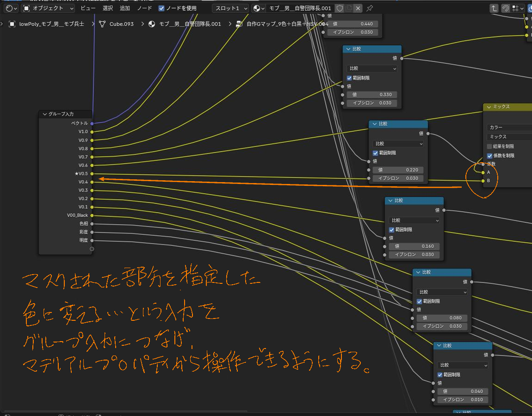Click Cube.093 in the breadcrumb path
532x416 pixels.
click(x=121, y=24)
